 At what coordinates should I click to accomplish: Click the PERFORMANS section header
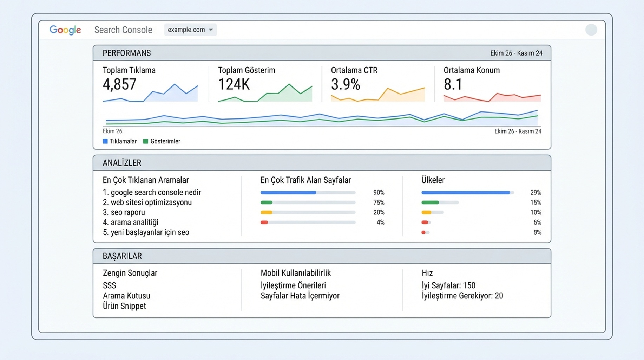(x=322, y=53)
